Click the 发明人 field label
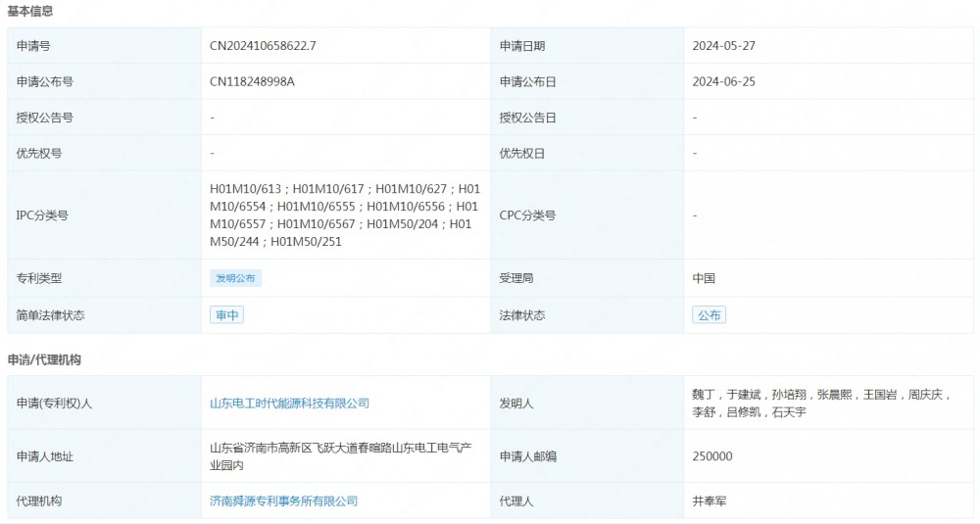Viewport: 980px width, 524px height. [516, 404]
